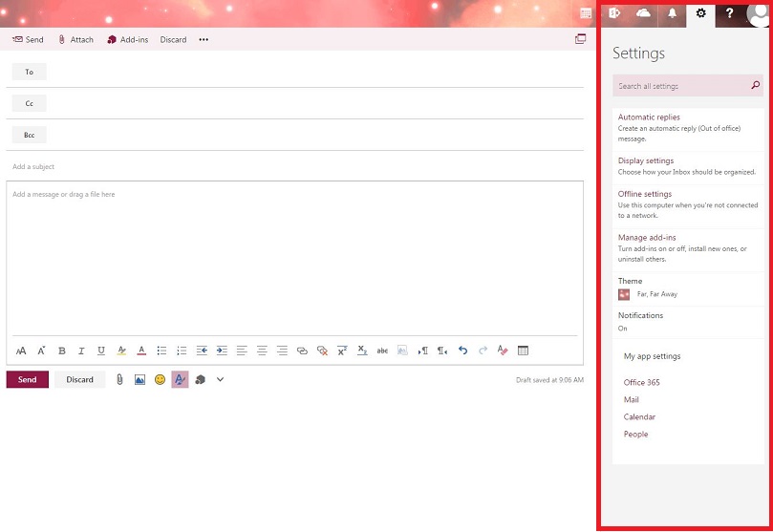The image size is (773, 532).
Task: Toggle superscript formatting
Action: (342, 351)
